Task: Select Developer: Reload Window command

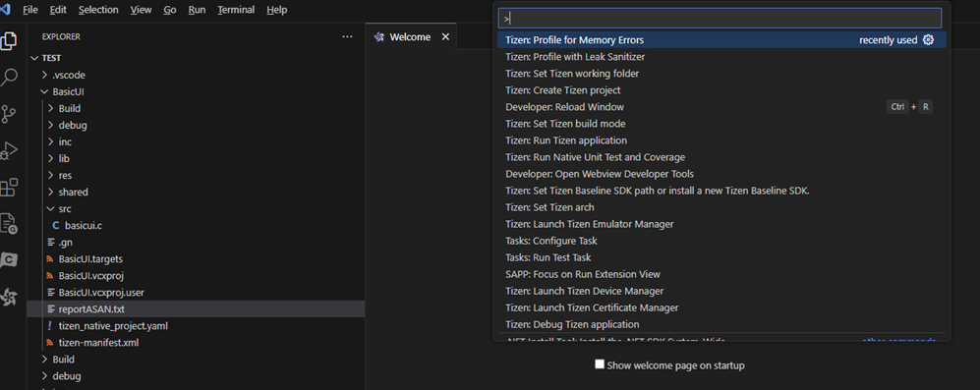Action: [721, 107]
